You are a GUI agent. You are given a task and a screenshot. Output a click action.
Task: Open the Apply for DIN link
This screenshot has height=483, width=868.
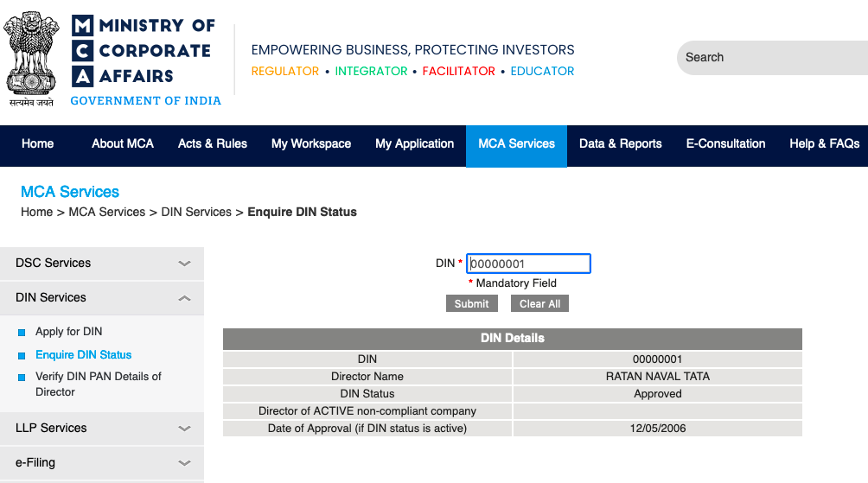[x=69, y=332]
